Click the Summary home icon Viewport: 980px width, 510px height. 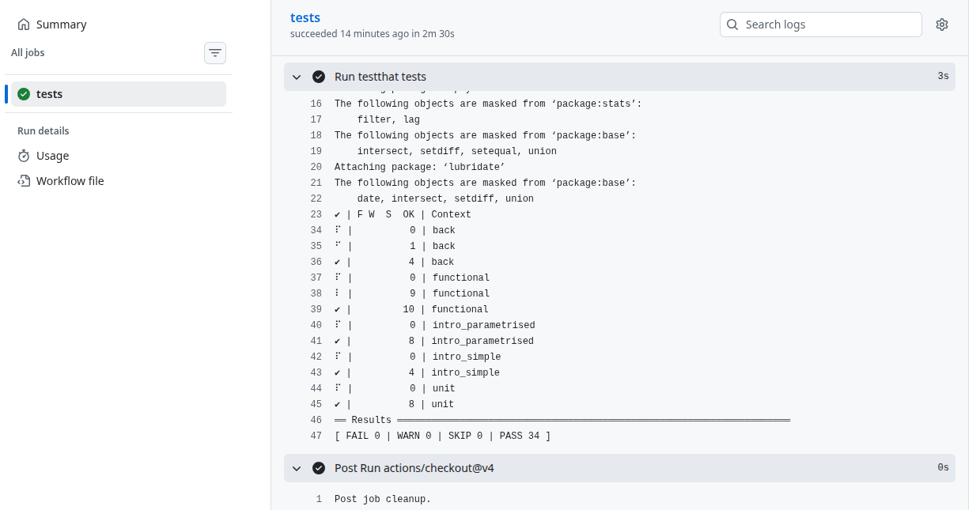coord(24,25)
